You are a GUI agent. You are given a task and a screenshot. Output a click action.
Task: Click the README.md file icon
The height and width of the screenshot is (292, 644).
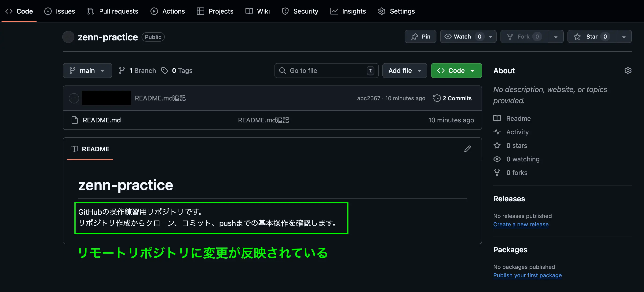coord(74,120)
